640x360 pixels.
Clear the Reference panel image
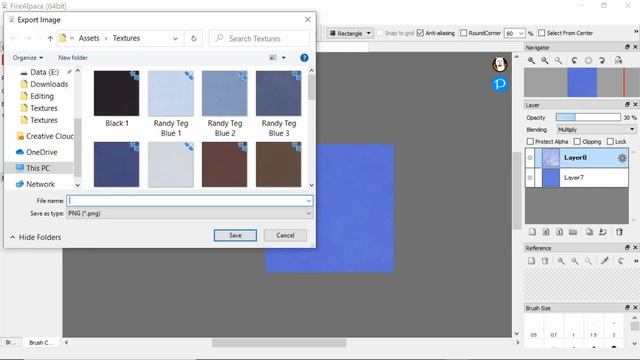[x=545, y=261]
